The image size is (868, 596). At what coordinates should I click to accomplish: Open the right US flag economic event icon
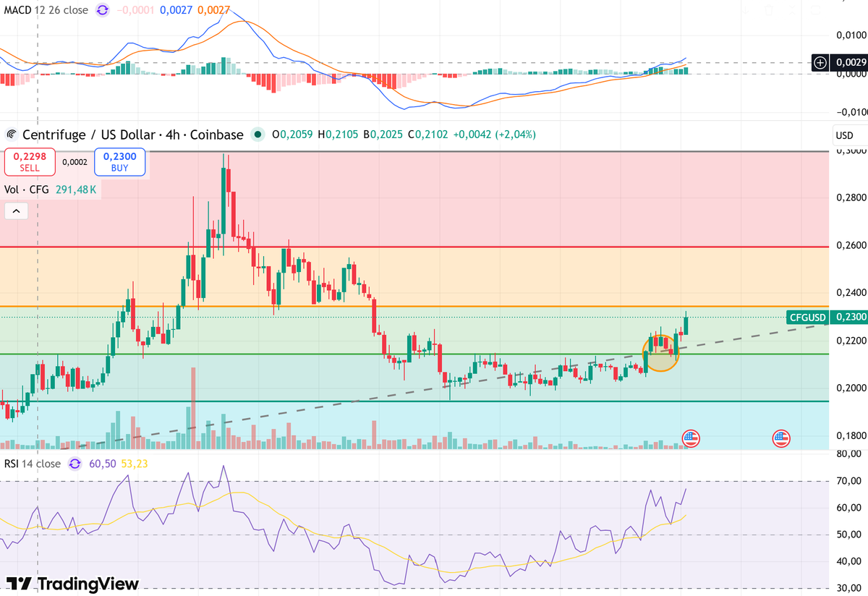[780, 438]
